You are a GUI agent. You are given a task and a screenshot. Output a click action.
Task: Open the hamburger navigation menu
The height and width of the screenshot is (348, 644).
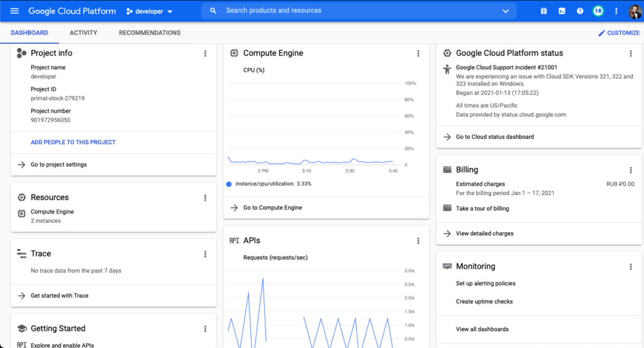pyautogui.click(x=14, y=11)
